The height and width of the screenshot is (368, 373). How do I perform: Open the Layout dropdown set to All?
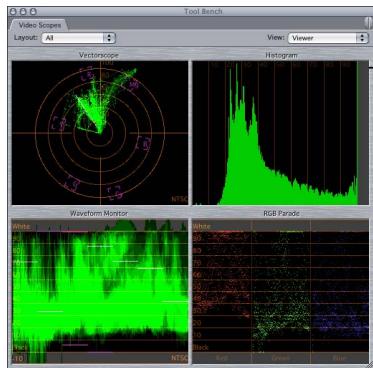(x=78, y=38)
